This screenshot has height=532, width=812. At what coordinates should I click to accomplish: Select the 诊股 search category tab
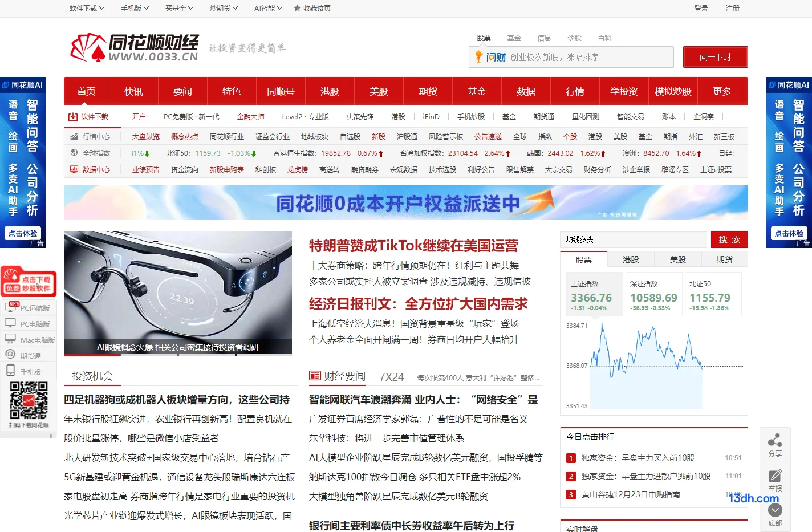pos(574,38)
